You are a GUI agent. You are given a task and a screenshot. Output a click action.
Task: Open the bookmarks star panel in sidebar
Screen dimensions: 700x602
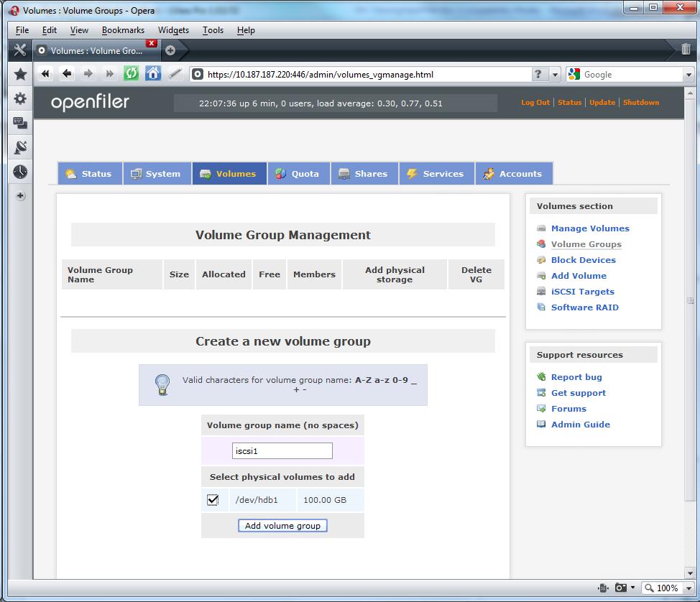[x=20, y=74]
